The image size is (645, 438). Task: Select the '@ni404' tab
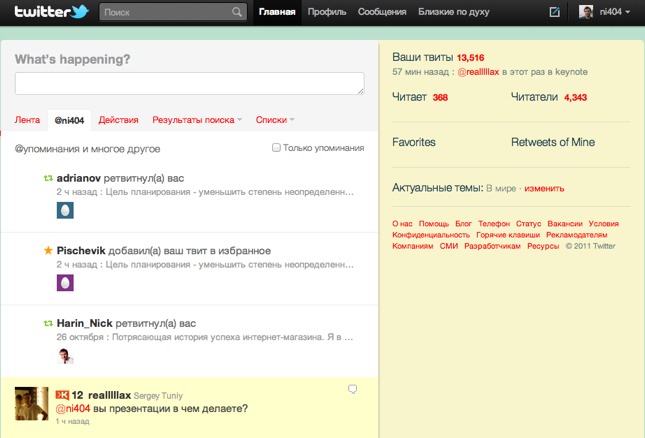tap(69, 121)
